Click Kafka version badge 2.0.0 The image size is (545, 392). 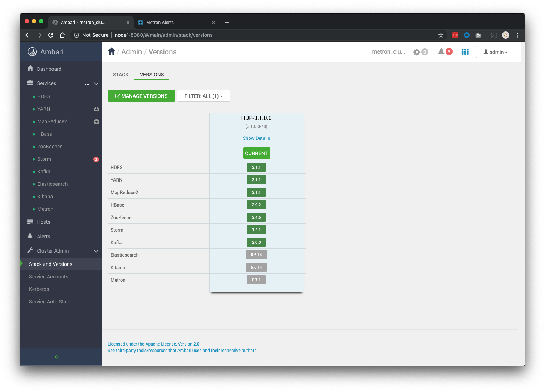pos(256,242)
